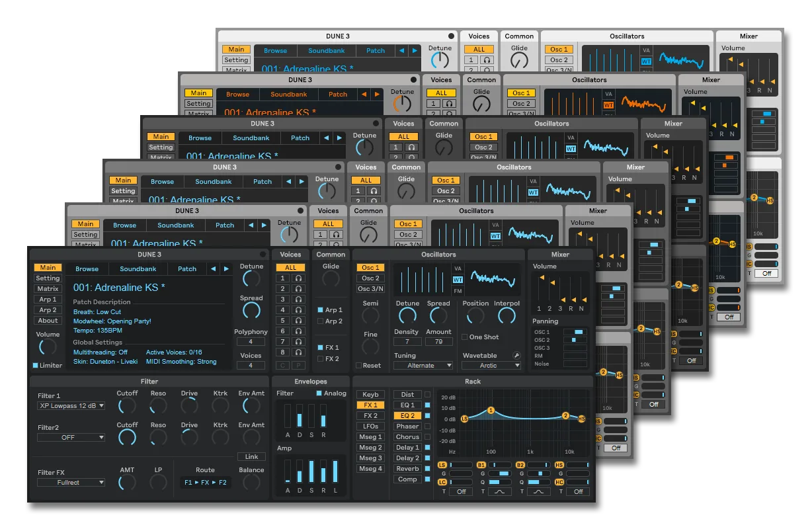This screenshot has height=529, width=812.
Task: Click Soundbank in the front DUNE 3 window
Action: click(x=138, y=269)
